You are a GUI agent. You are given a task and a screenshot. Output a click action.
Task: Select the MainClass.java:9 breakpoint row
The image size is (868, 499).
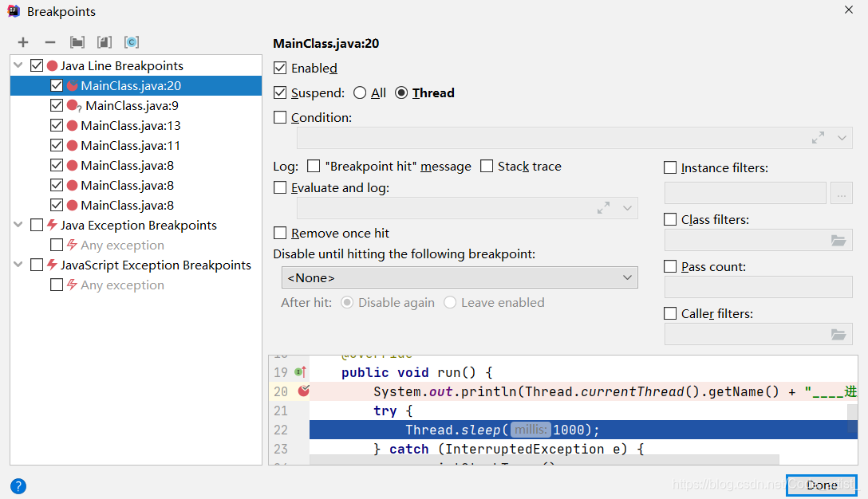[x=136, y=106]
